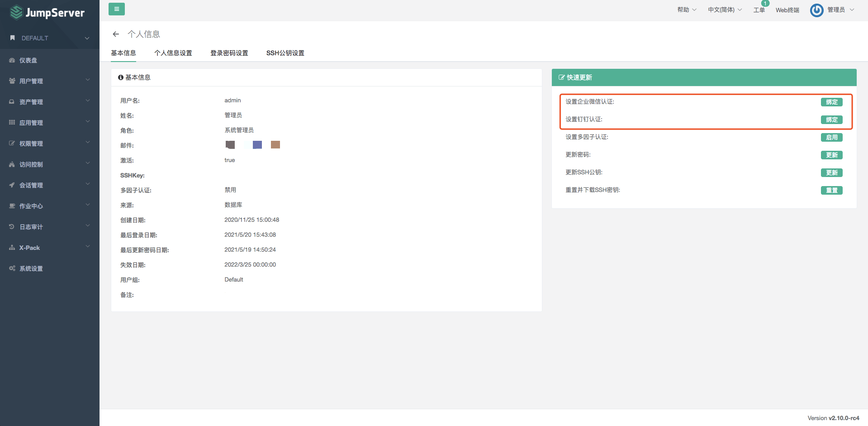This screenshot has width=868, height=426.
Task: Click the administrator avatar power icon
Action: [816, 10]
